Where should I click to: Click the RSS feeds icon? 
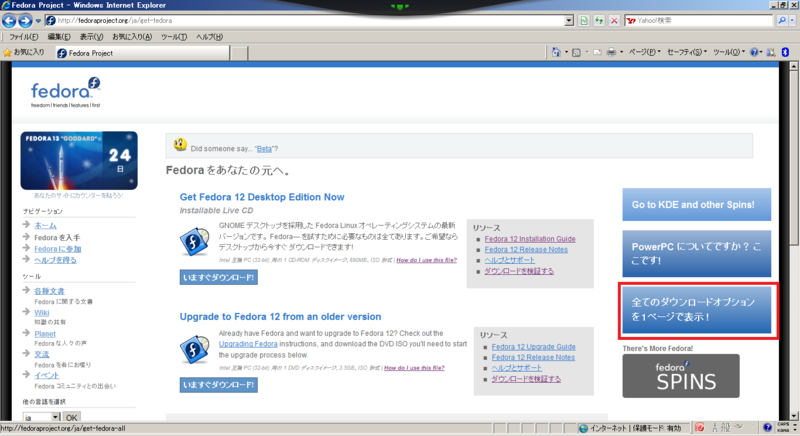[x=577, y=52]
